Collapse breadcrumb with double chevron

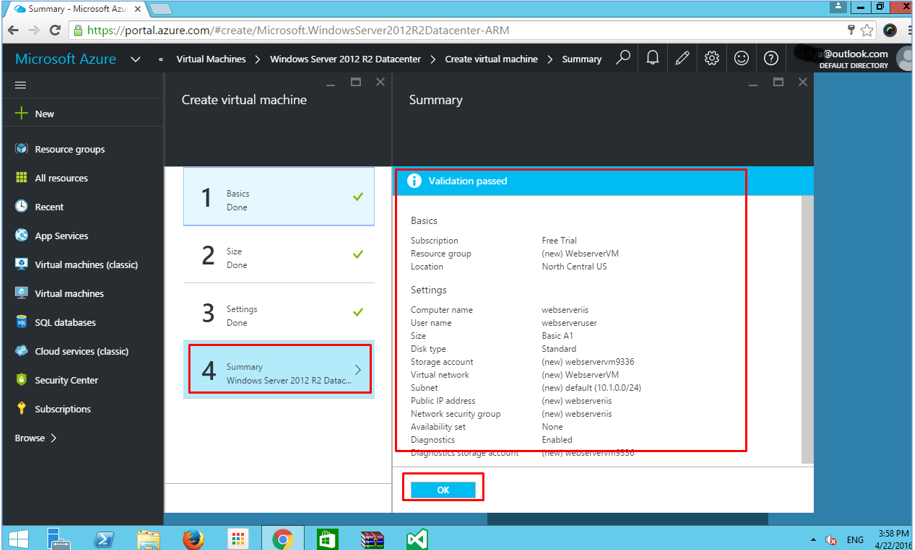161,59
